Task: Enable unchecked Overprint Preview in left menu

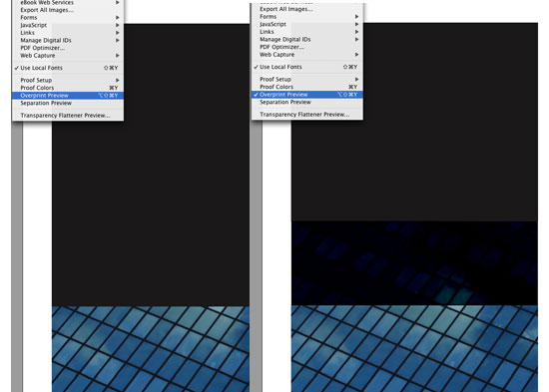Action: point(68,96)
